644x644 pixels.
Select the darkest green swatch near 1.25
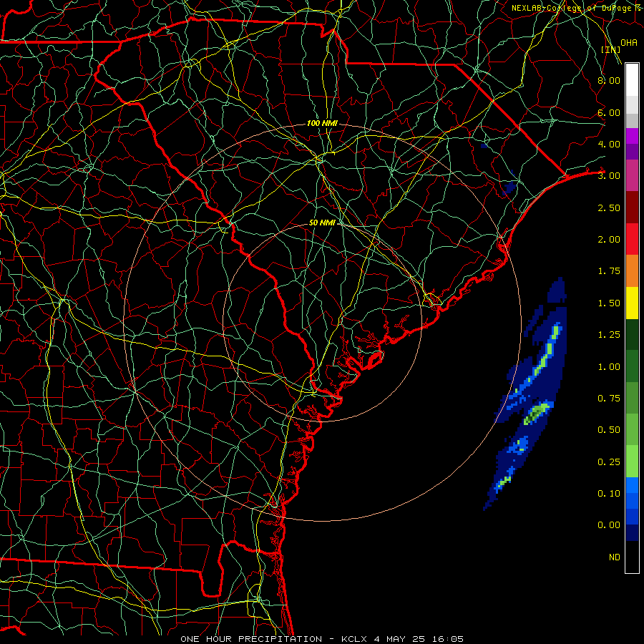click(632, 334)
